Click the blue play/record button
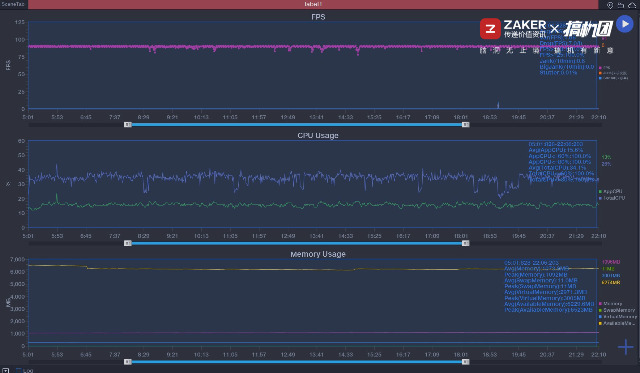The height and width of the screenshot is (373, 640). [x=625, y=24]
